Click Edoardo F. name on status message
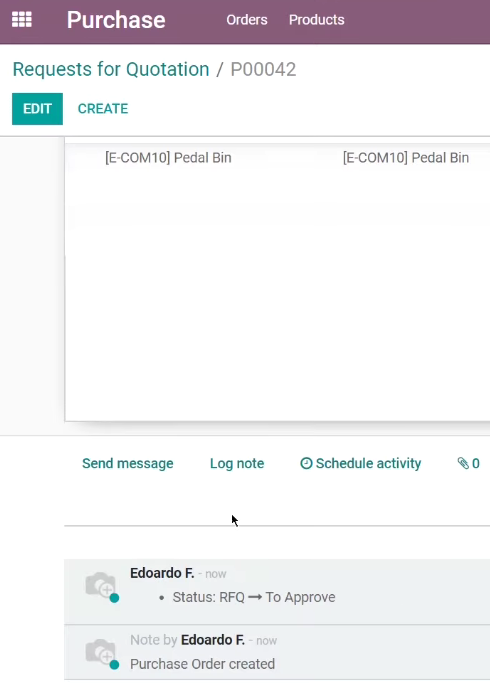The height and width of the screenshot is (684, 490). pyautogui.click(x=162, y=573)
